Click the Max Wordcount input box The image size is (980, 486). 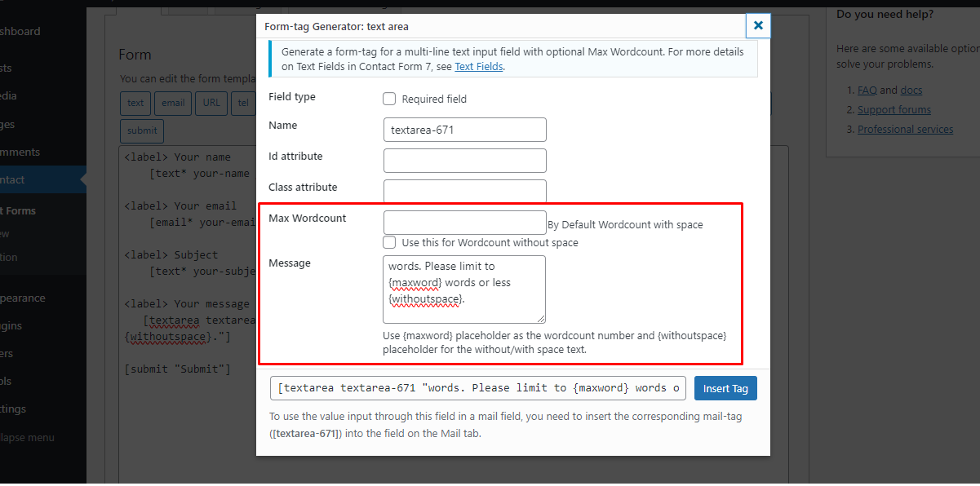pyautogui.click(x=464, y=223)
